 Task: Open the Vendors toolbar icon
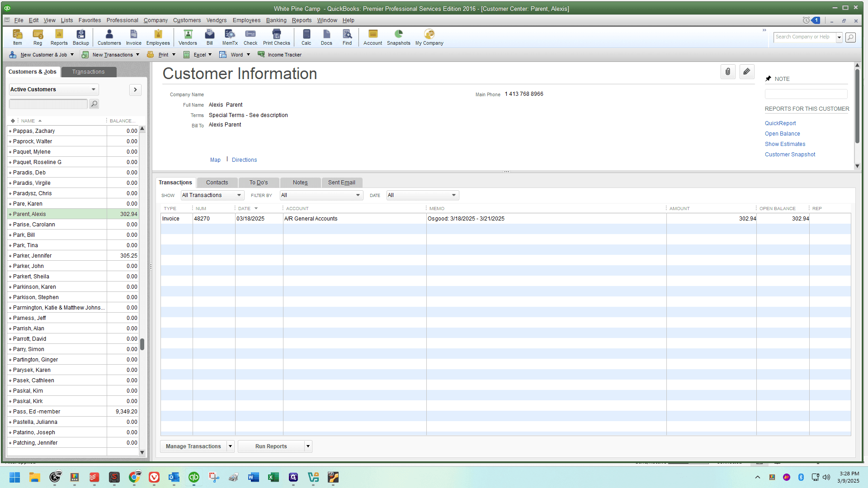click(188, 37)
